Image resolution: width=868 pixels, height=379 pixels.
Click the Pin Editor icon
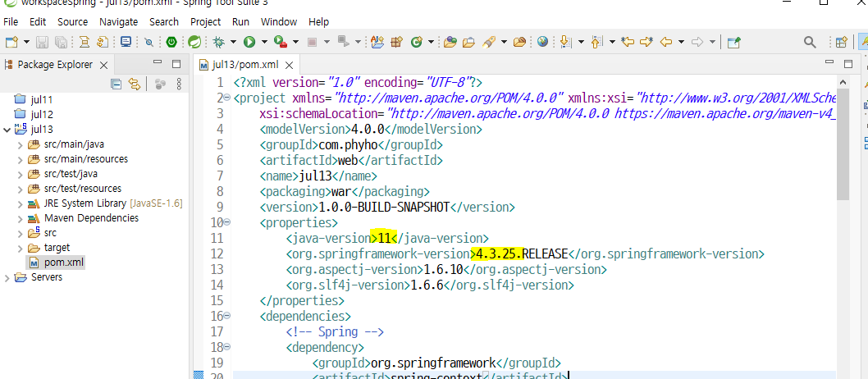click(734, 42)
